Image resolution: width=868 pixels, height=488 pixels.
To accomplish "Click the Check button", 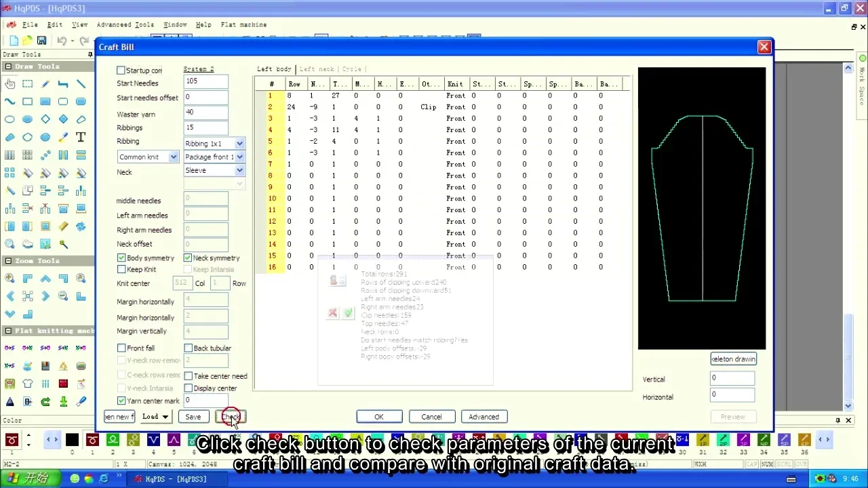I will [x=231, y=417].
